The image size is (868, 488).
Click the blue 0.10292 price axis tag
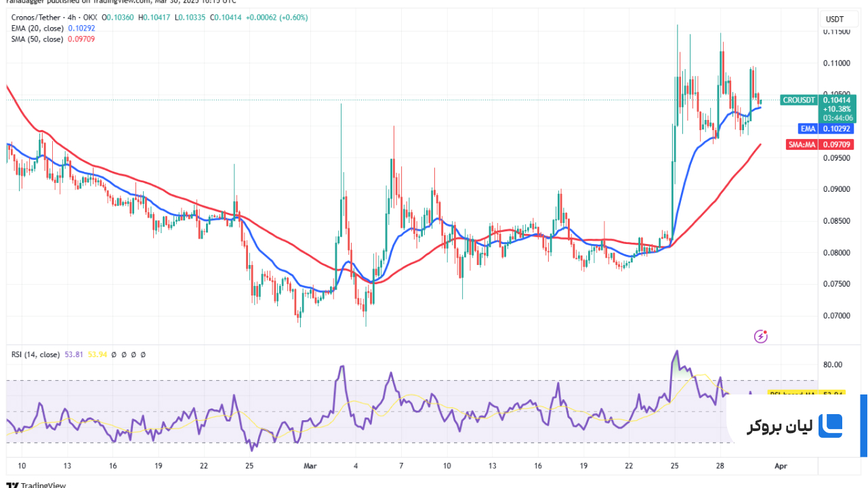(x=838, y=129)
